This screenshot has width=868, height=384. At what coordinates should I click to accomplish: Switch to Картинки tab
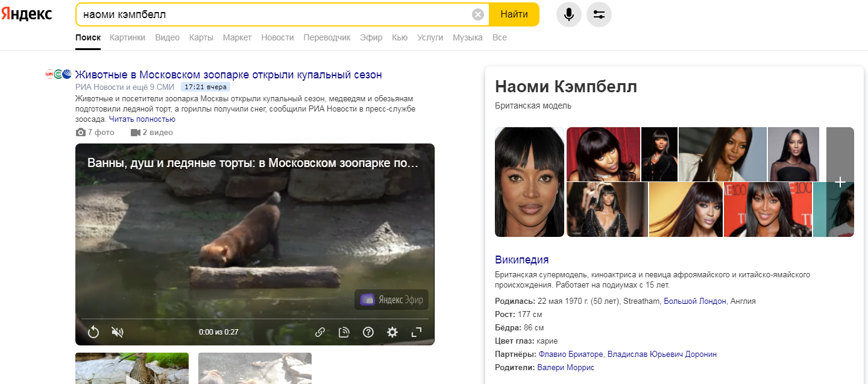128,37
